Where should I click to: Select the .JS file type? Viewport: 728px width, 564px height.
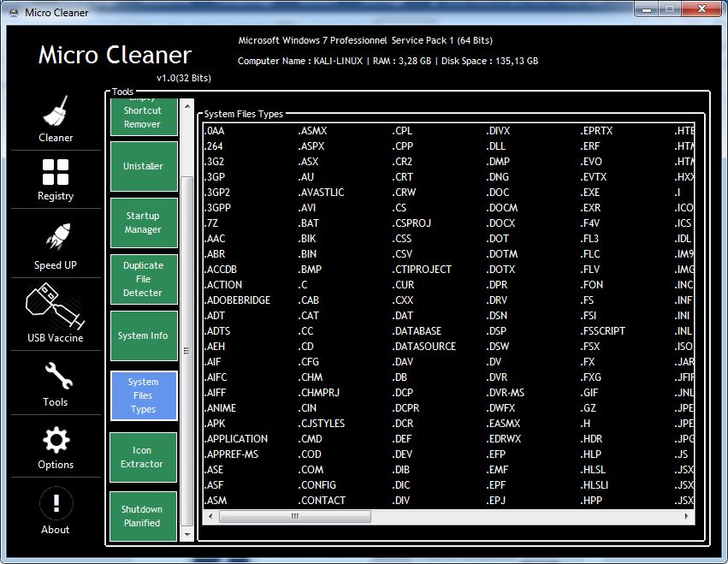(x=681, y=454)
